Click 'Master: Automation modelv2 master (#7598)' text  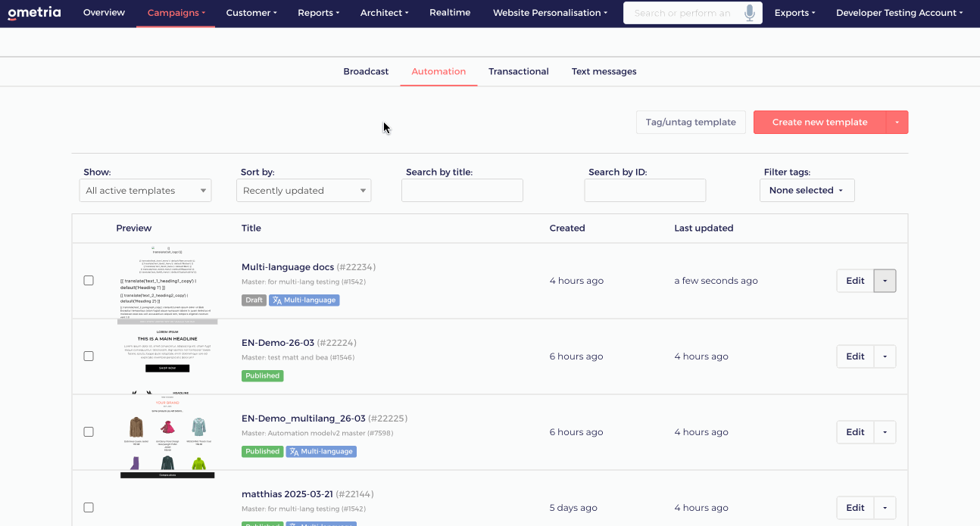[317, 434]
